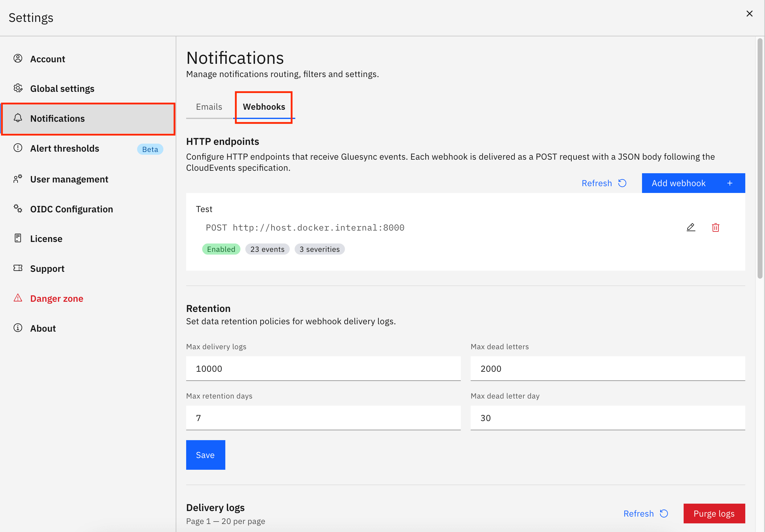The width and height of the screenshot is (765, 532).
Task: Open the About page
Action: [88, 329]
